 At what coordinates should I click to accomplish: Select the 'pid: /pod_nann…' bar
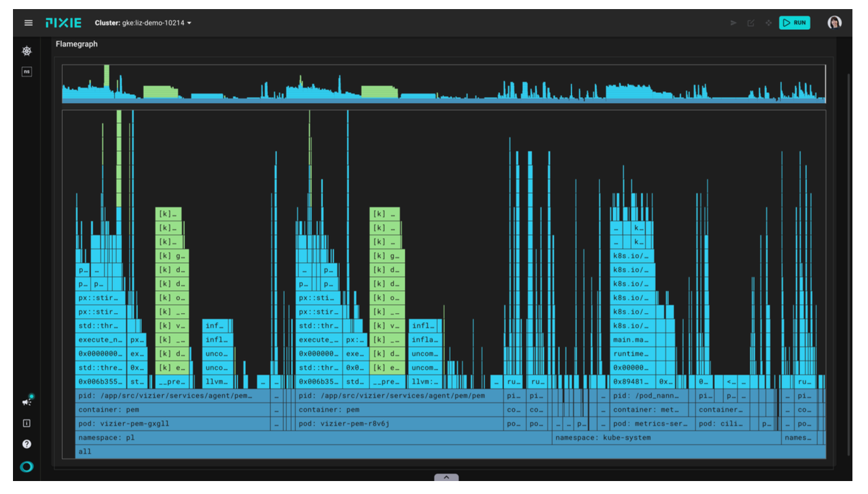(652, 395)
